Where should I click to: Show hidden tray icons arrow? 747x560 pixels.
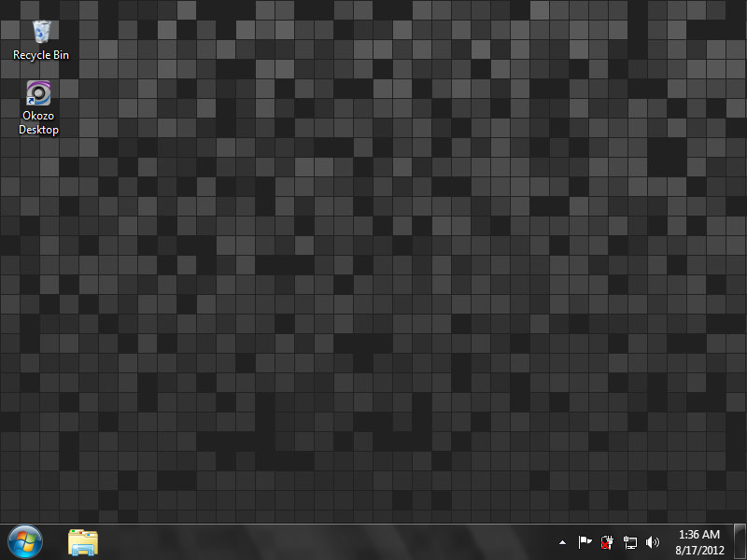(562, 542)
